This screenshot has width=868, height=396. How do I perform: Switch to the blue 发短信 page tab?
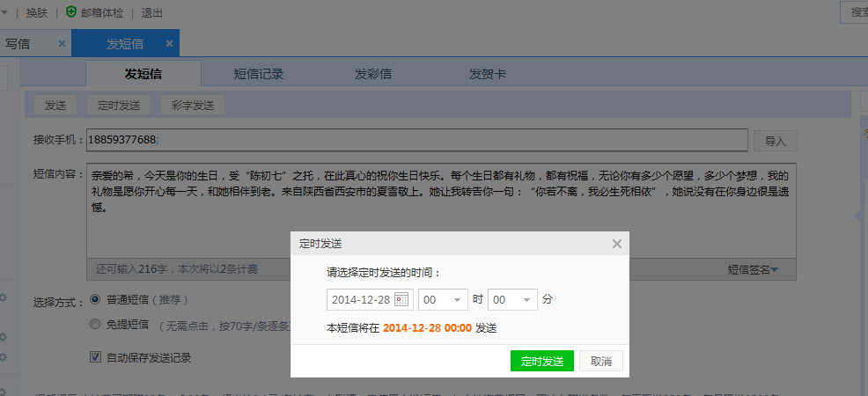[x=126, y=43]
